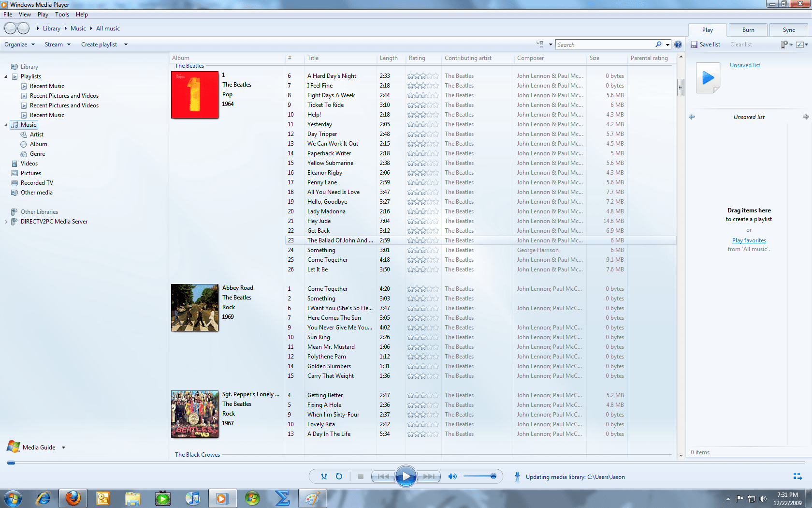Open the File menu
The width and height of the screenshot is (812, 508).
[x=8, y=15]
